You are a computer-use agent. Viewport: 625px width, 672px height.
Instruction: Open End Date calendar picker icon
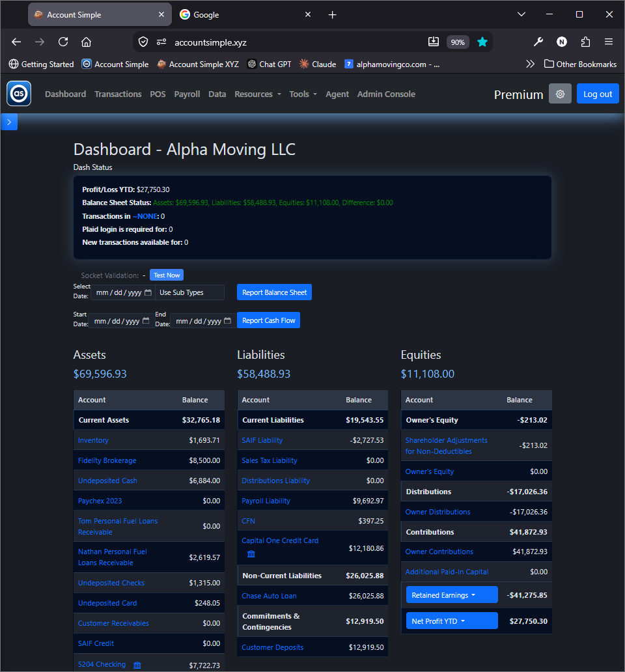pos(228,320)
